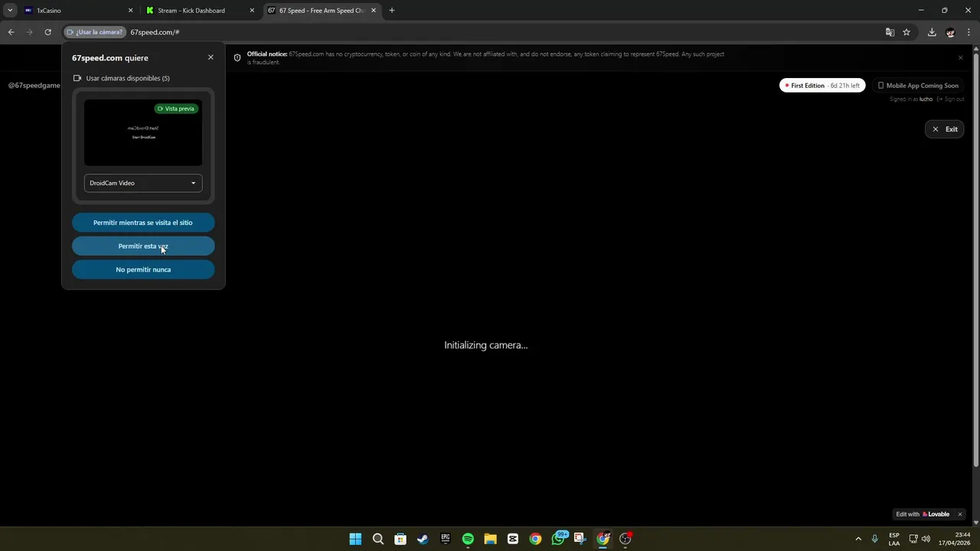Open a new browser tab

click(x=392, y=11)
